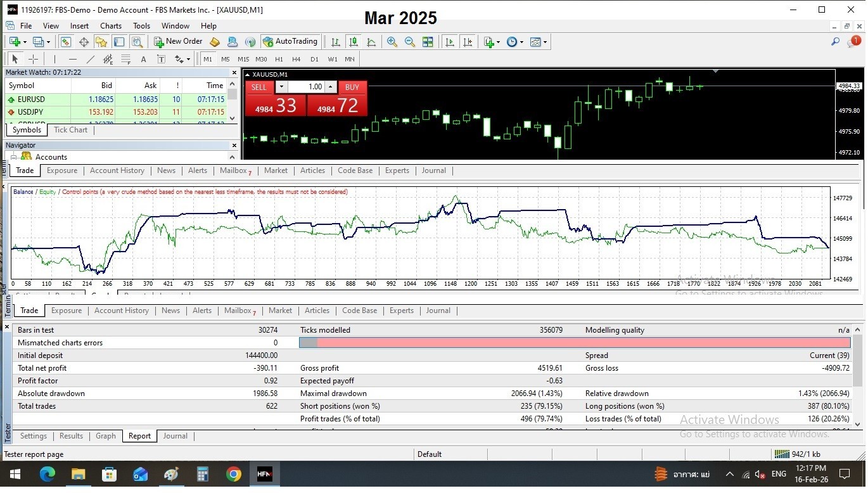Select the Crosshair cursor tool
The height and width of the screenshot is (493, 868).
pyautogui.click(x=34, y=59)
